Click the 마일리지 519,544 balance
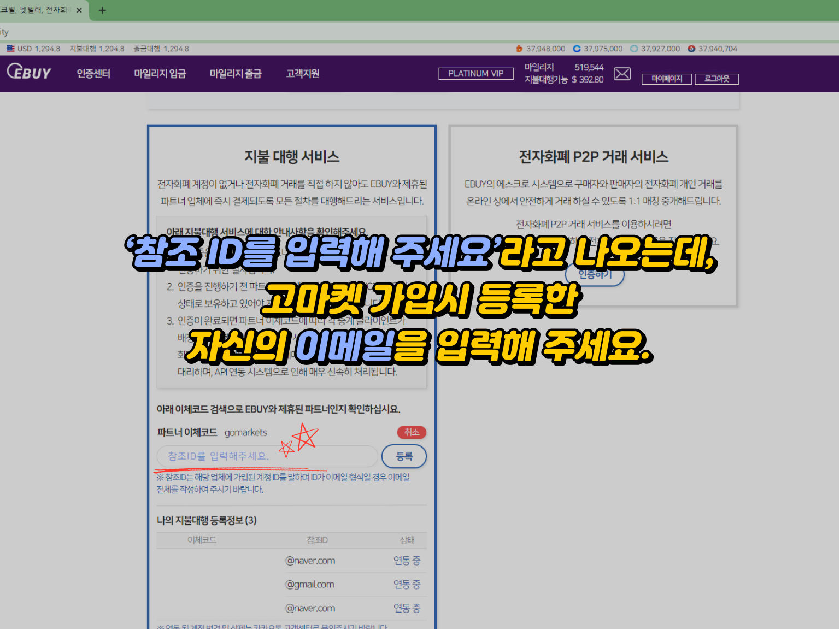Screen dimensions: 840x630 tap(564, 67)
